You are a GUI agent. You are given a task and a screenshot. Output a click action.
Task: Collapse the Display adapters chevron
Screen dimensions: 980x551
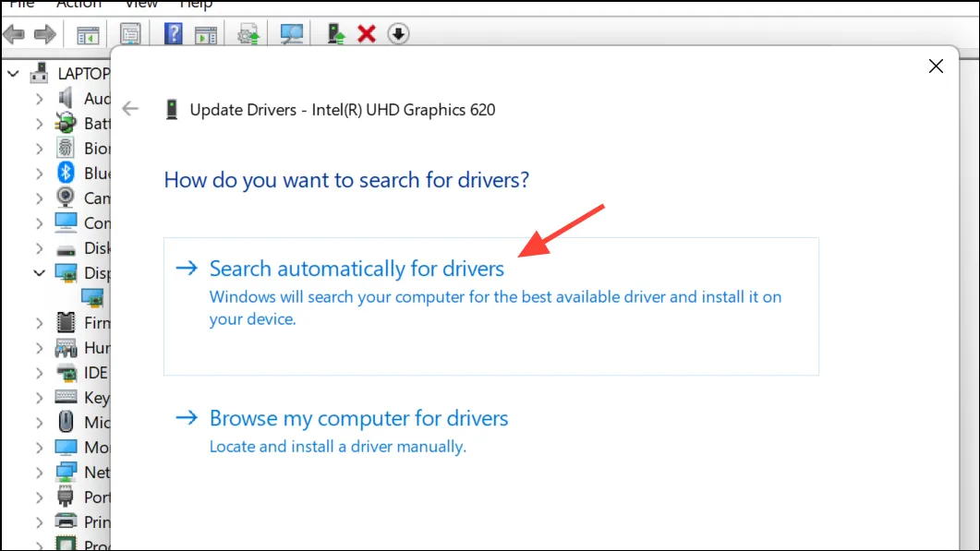[39, 273]
